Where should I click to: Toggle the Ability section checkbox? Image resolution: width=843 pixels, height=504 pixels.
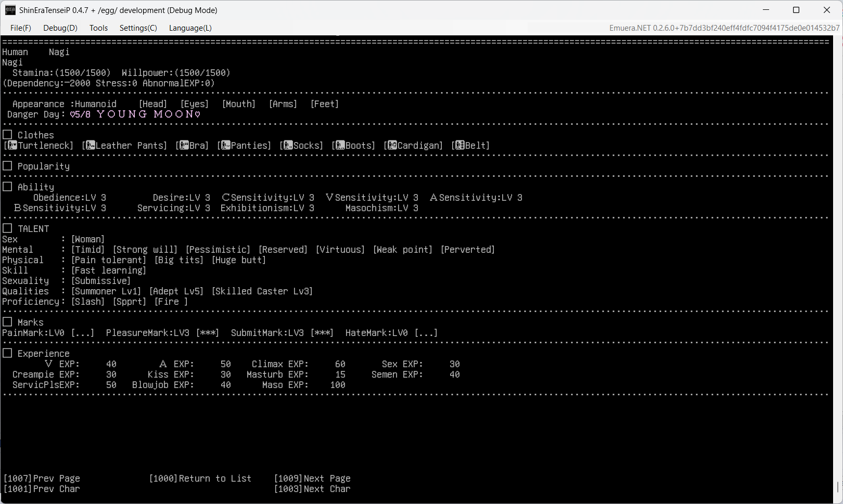(x=7, y=187)
